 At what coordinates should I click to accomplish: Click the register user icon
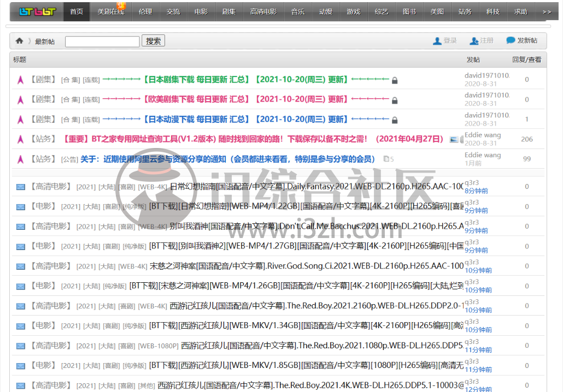(474, 41)
